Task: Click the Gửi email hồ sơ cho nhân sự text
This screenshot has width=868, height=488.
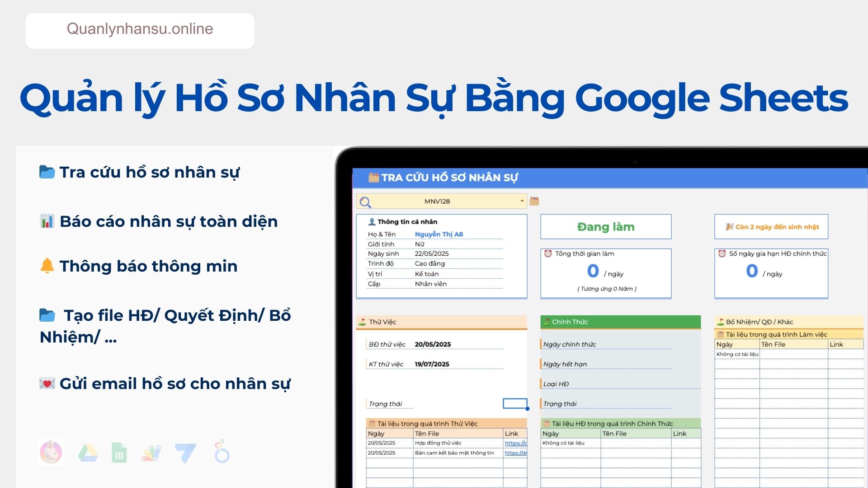Action: [x=175, y=384]
